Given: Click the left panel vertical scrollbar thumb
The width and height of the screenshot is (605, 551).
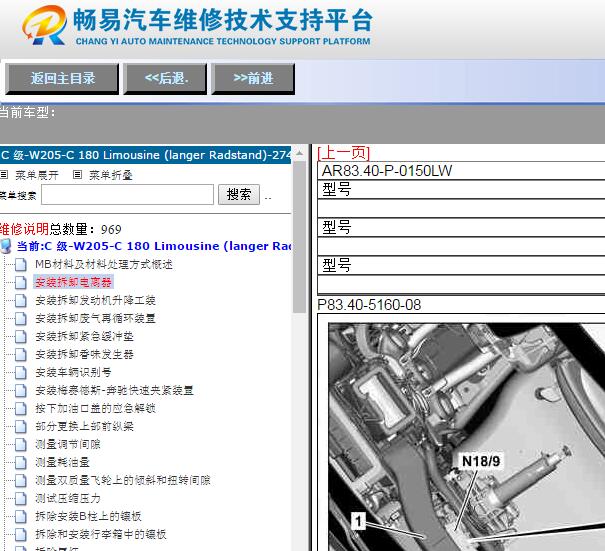Looking at the screenshot, I should pos(299,237).
